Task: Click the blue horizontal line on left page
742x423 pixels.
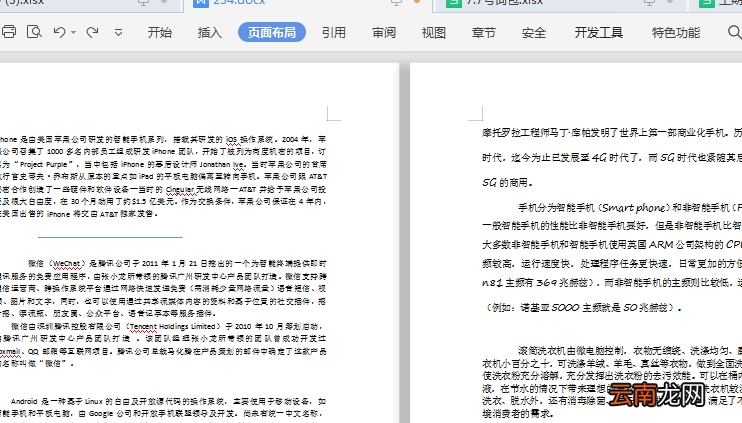Action: 110,237
